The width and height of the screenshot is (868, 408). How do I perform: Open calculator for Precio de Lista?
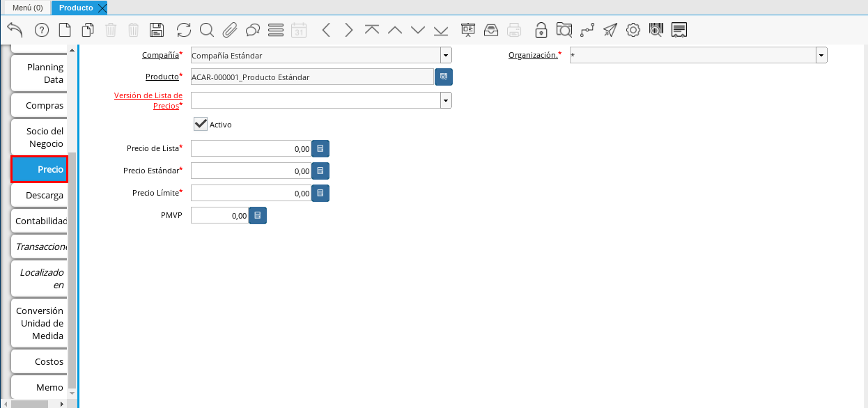(x=320, y=148)
